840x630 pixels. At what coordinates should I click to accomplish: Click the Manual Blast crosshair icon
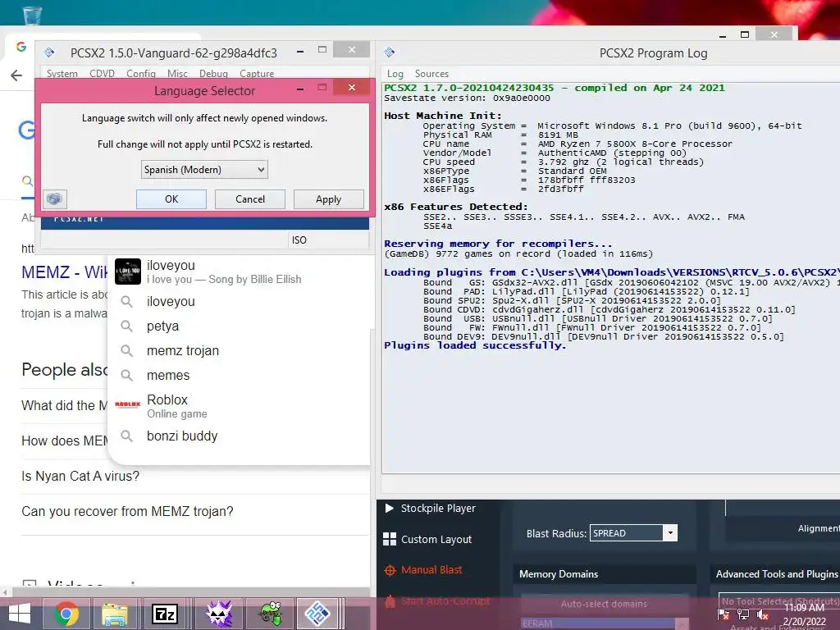pos(390,571)
